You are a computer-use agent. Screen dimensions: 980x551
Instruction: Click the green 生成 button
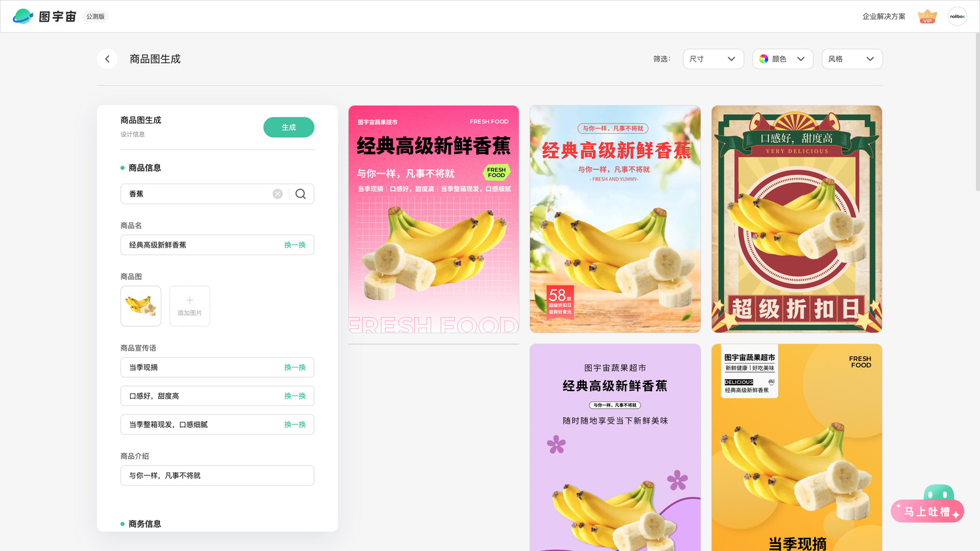point(289,127)
